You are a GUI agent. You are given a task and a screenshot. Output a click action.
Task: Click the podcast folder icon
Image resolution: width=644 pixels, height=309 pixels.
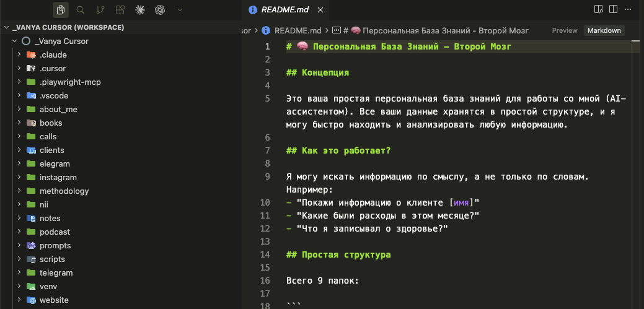click(31, 232)
